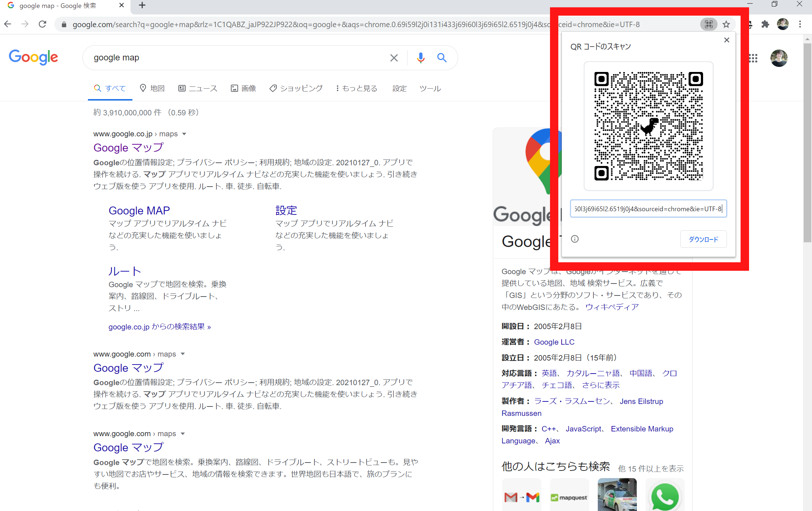Viewport: 812px width, 511px height.
Task: Click the 中国語 link
Action: tap(640, 373)
